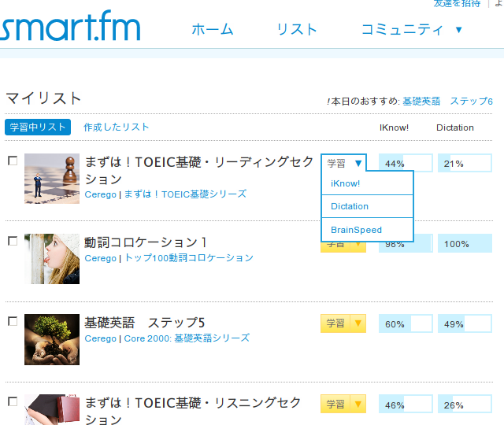
Task: Open Core 2000: 基礎英語シリーズ link
Action: click(x=187, y=338)
